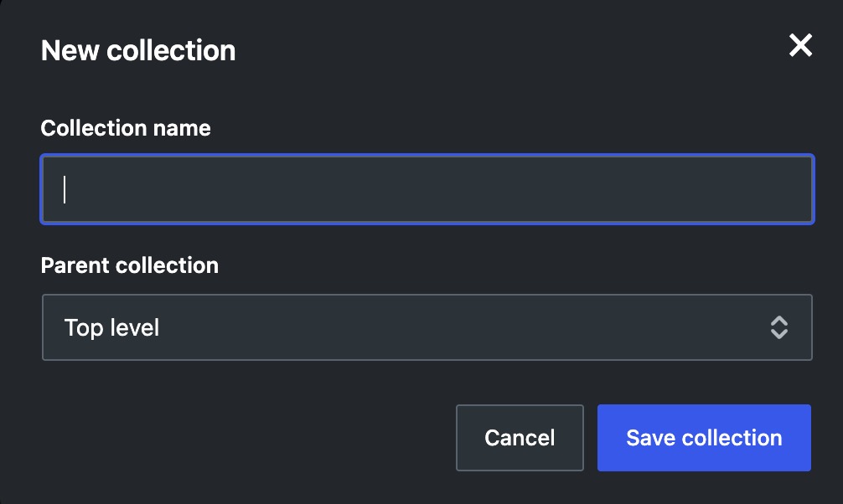Confirm creation with the blue Save button
This screenshot has width=843, height=504.
pos(704,438)
